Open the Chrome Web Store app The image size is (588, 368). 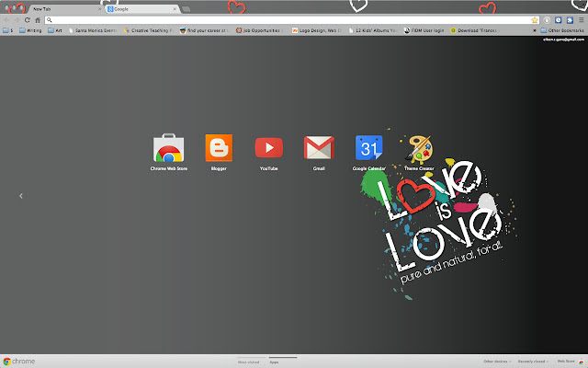pyautogui.click(x=168, y=152)
